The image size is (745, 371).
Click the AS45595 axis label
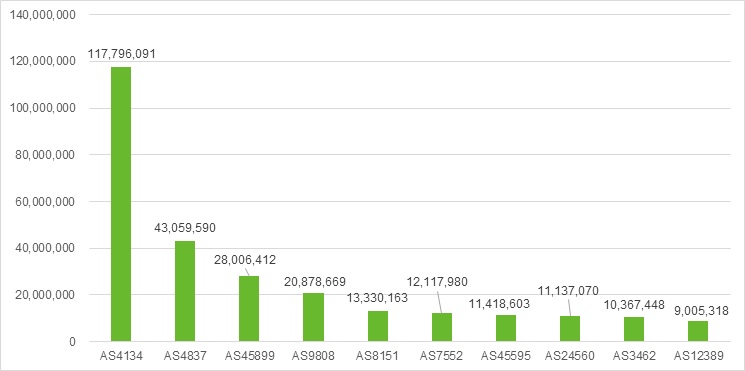pos(506,355)
